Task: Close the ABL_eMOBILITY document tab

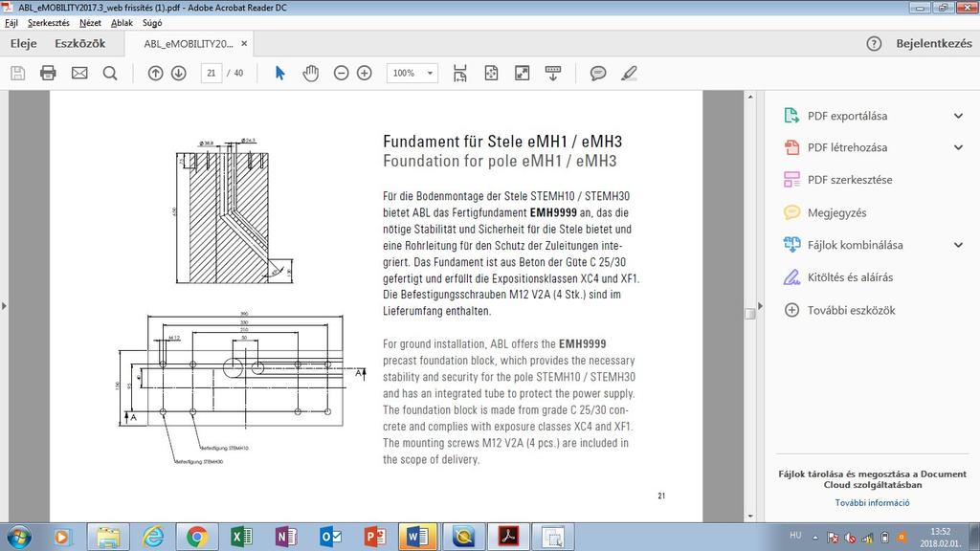Action: [244, 44]
